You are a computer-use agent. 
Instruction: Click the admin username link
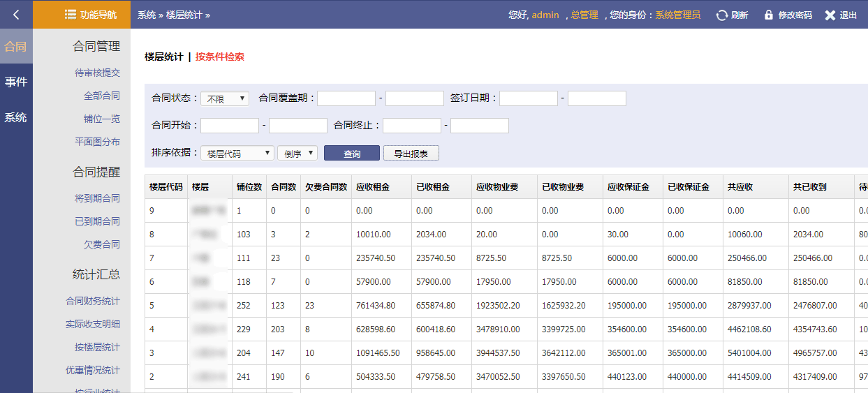click(x=545, y=15)
